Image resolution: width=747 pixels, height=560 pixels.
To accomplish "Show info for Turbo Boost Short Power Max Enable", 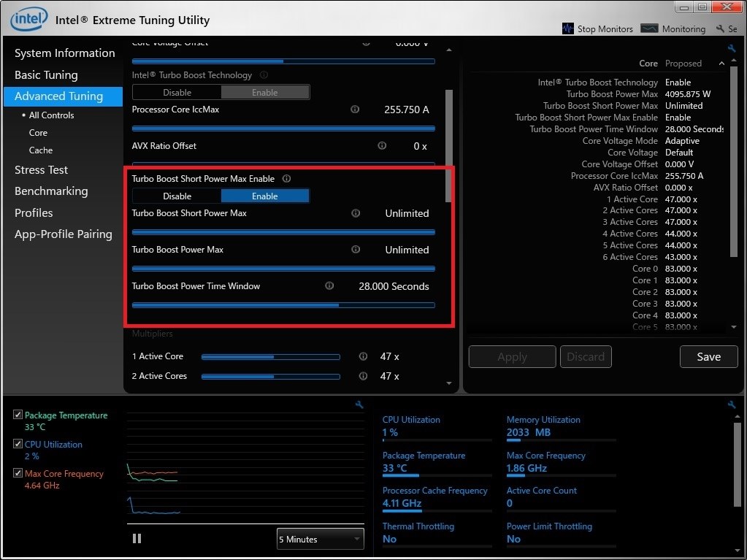I will tap(286, 179).
